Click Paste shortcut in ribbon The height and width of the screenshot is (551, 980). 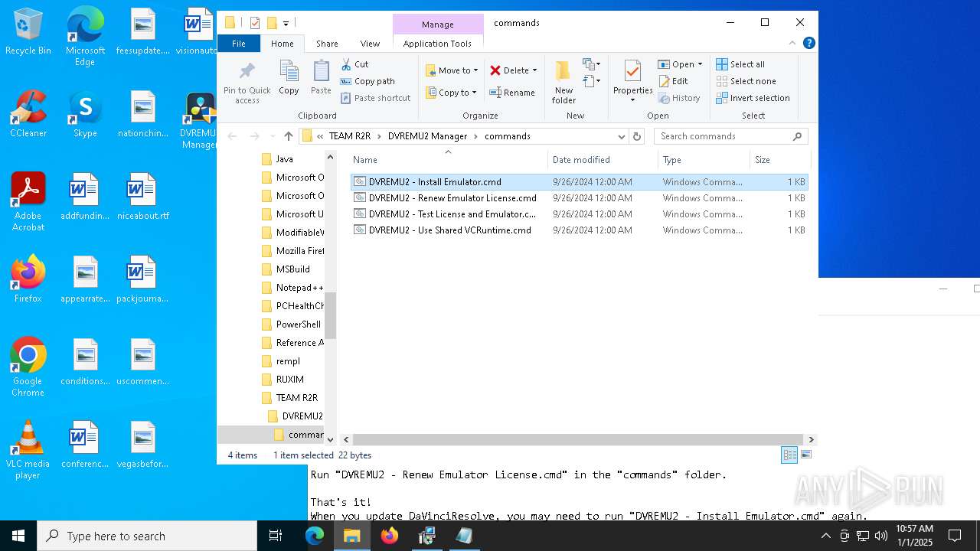pyautogui.click(x=375, y=98)
